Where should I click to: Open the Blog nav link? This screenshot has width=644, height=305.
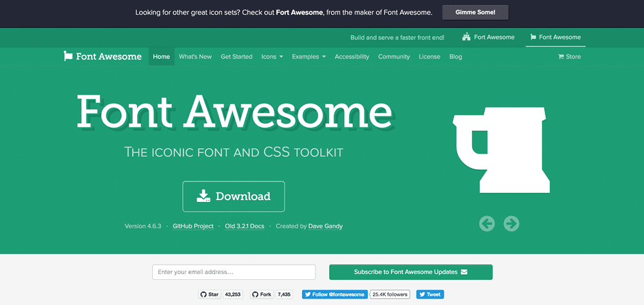(x=455, y=57)
